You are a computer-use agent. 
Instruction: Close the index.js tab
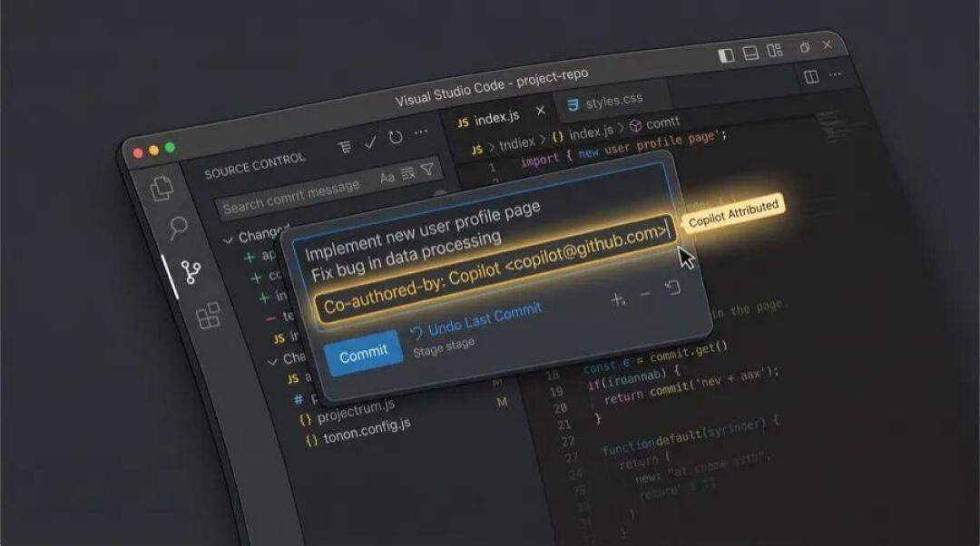pos(540,111)
